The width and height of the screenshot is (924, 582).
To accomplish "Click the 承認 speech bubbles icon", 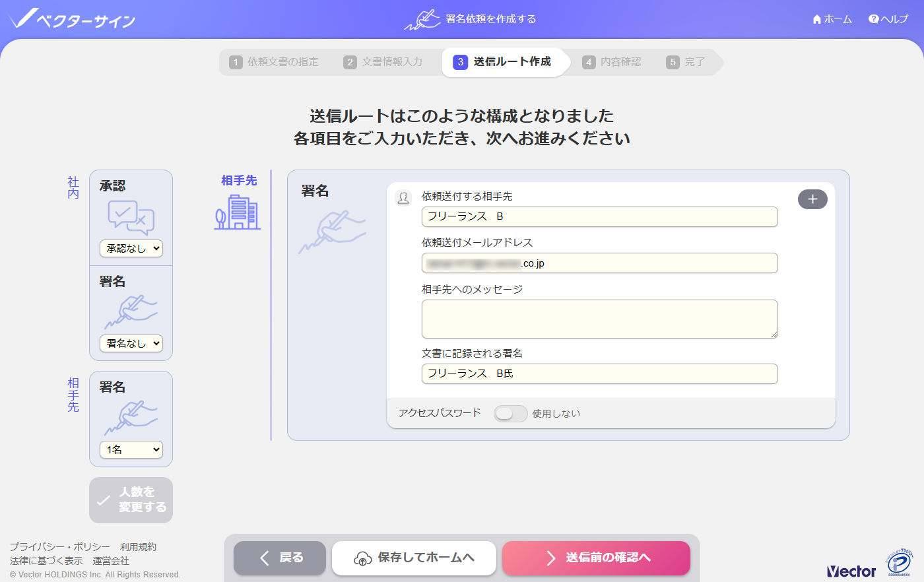I will [131, 218].
